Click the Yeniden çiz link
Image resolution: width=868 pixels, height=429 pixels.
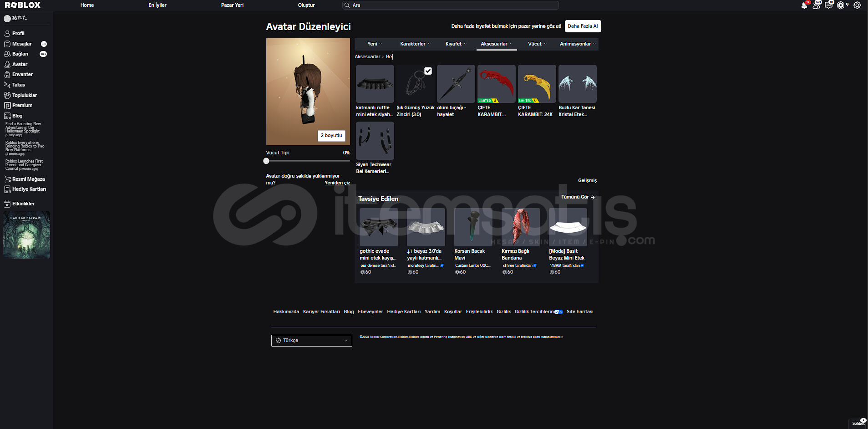coord(337,183)
